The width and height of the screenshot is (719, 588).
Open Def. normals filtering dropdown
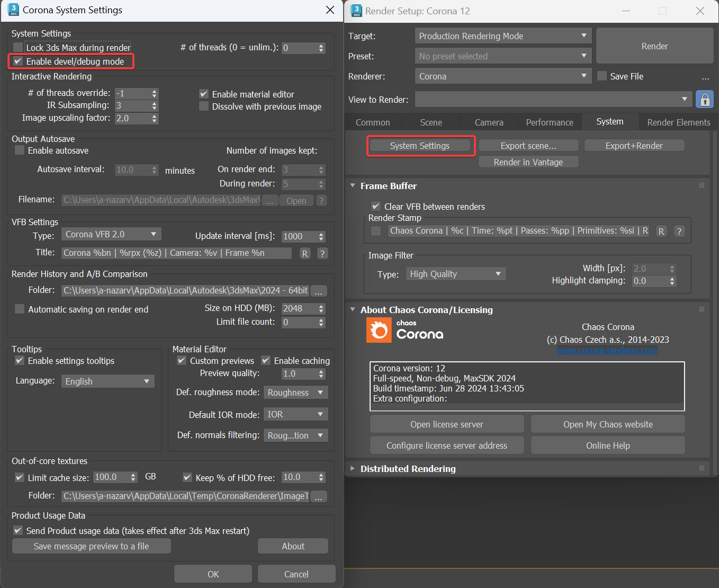[296, 435]
